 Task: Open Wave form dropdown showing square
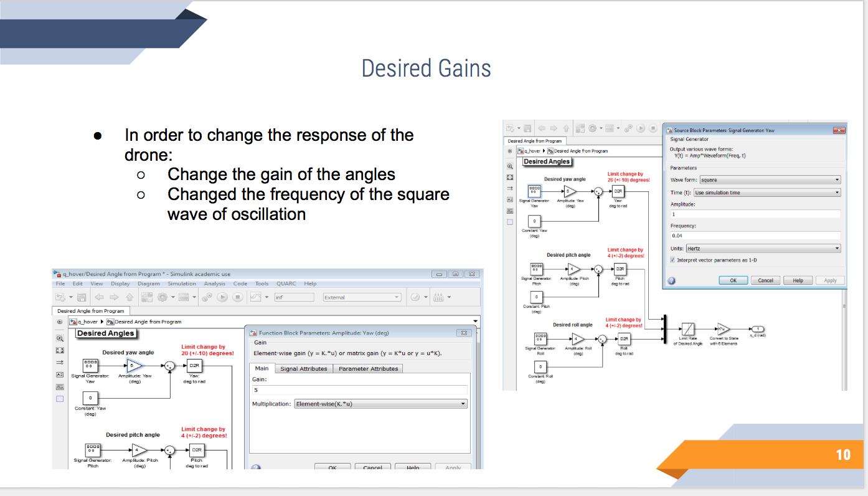pos(770,180)
